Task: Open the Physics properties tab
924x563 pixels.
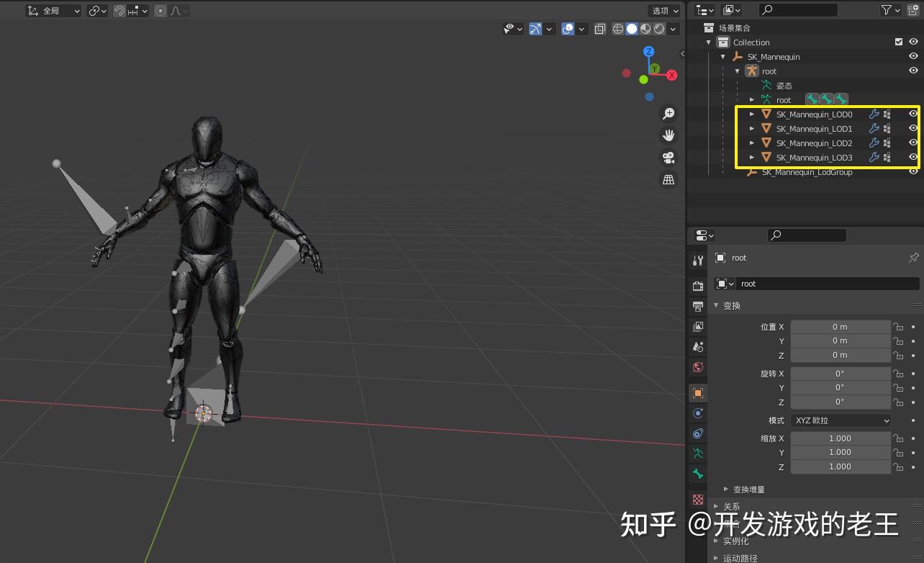Action: (697, 413)
